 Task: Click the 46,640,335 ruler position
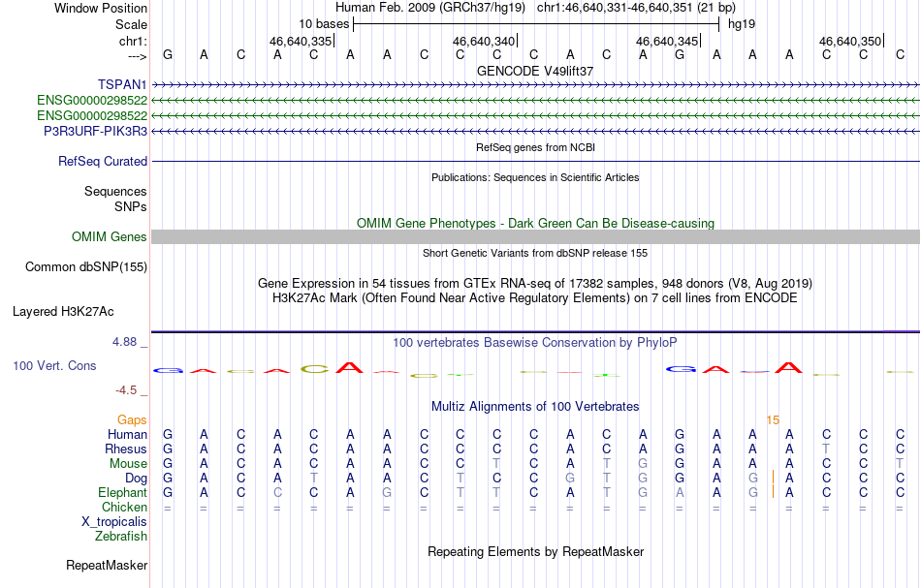click(301, 41)
